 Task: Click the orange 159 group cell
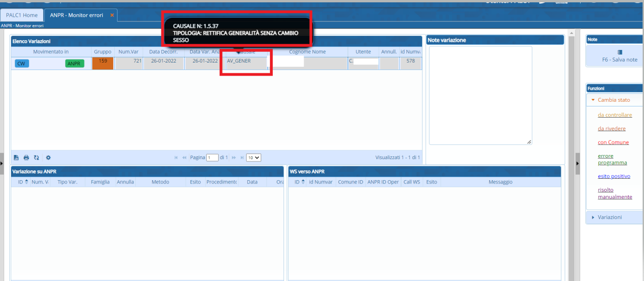point(103,63)
